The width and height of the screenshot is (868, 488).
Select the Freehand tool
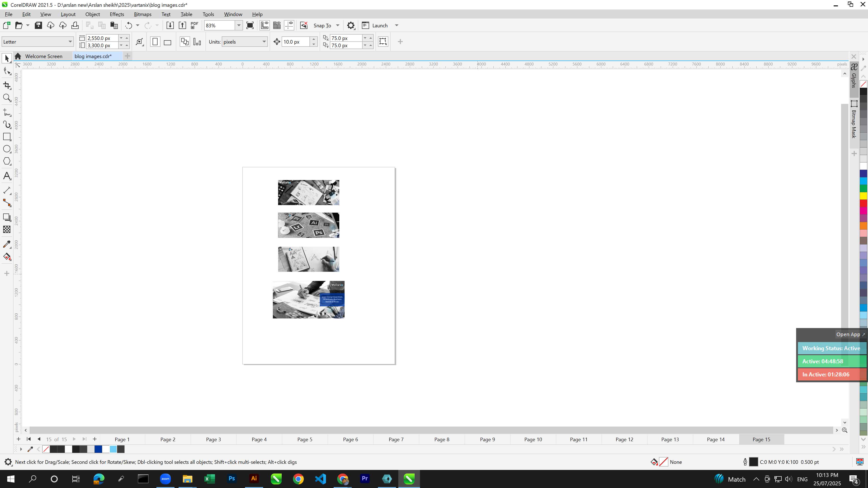7,112
